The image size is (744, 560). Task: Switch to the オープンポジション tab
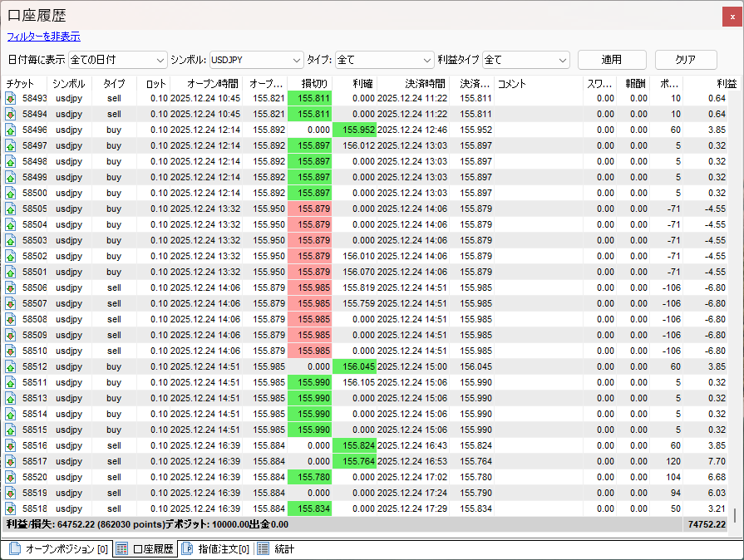(x=57, y=549)
